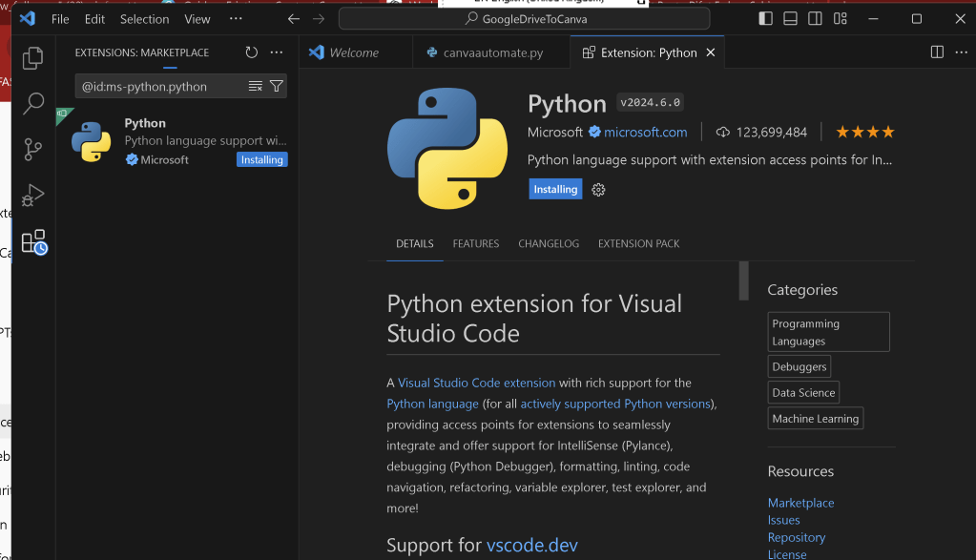
Task: Select the DETAILS tab
Action: (415, 244)
